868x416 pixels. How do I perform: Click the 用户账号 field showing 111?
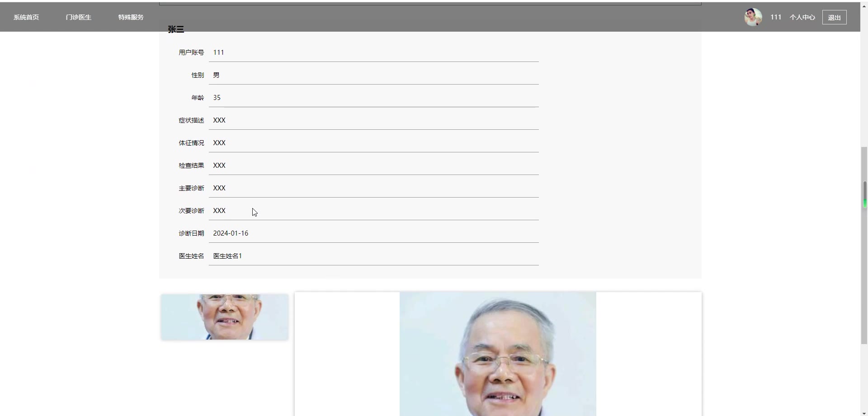(373, 52)
